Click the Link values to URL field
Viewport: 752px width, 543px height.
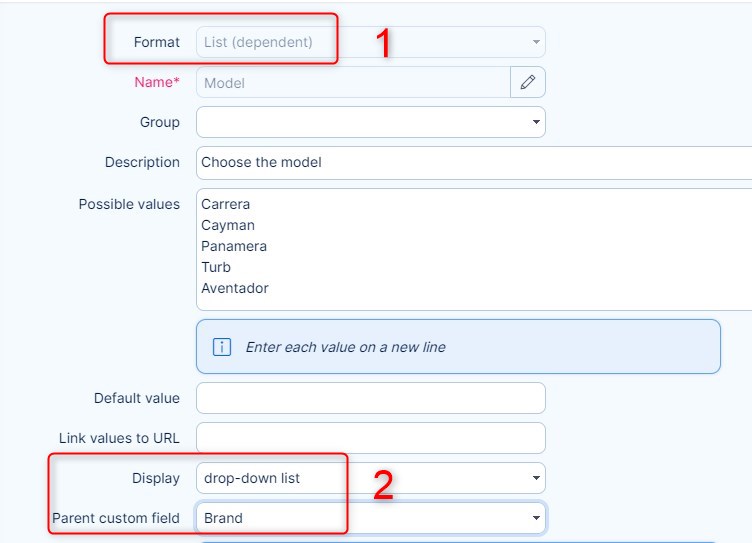[370, 438]
